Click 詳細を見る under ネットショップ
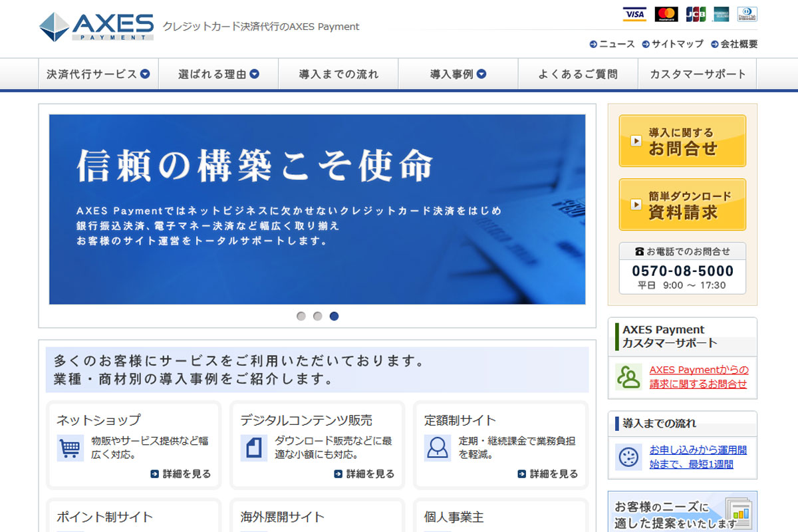 click(181, 474)
